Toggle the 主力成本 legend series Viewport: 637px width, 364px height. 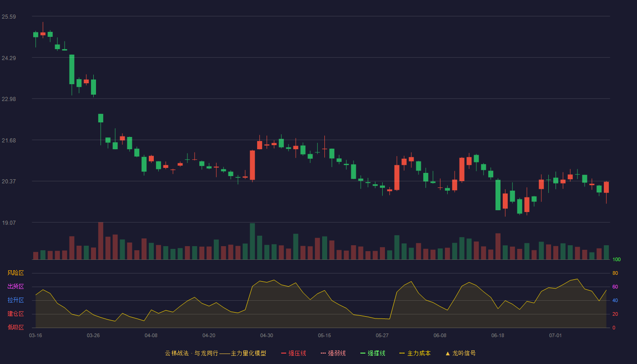coord(415,353)
